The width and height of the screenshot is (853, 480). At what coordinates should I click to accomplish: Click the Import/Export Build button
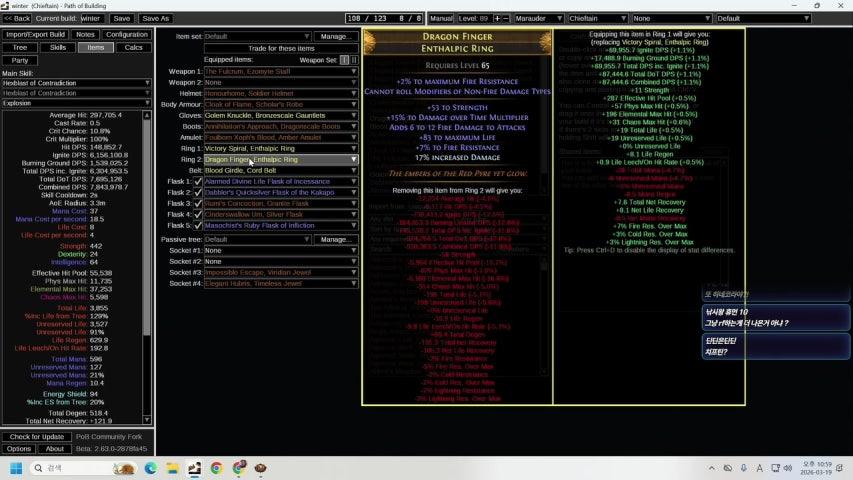pyautogui.click(x=35, y=34)
